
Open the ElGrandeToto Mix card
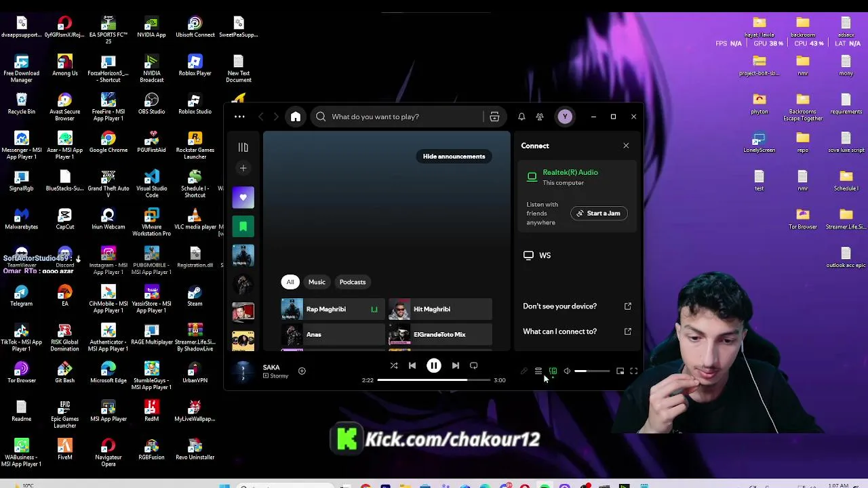click(440, 334)
